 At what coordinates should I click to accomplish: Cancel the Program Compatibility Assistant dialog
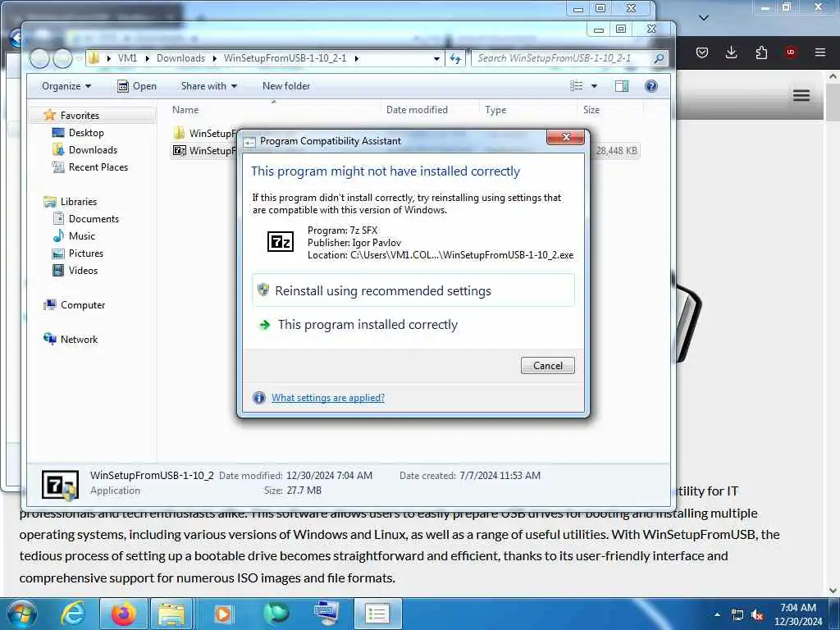tap(547, 365)
